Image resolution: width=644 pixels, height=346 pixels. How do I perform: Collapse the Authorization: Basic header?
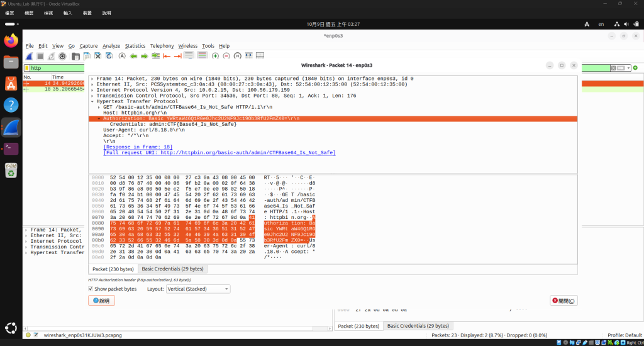pyautogui.click(x=99, y=119)
